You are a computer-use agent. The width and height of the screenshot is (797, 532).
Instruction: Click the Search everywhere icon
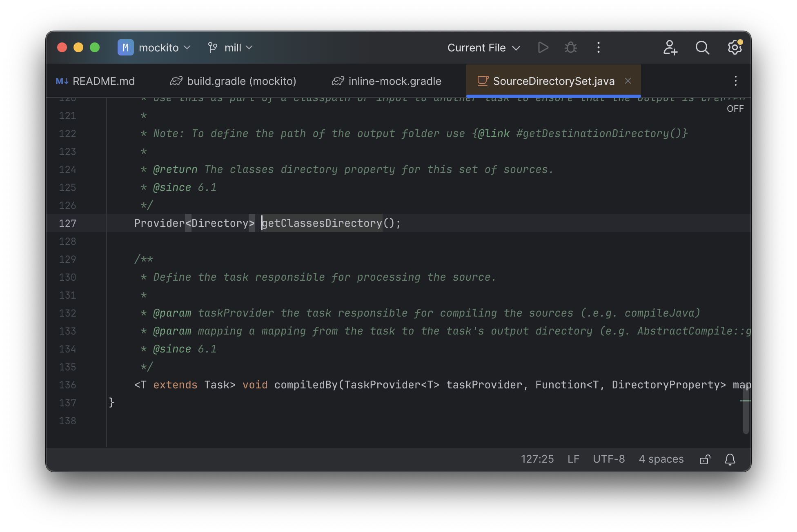click(703, 47)
